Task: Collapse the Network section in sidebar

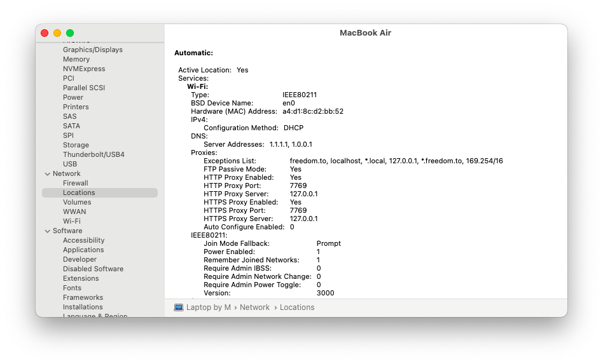Action: (x=47, y=174)
